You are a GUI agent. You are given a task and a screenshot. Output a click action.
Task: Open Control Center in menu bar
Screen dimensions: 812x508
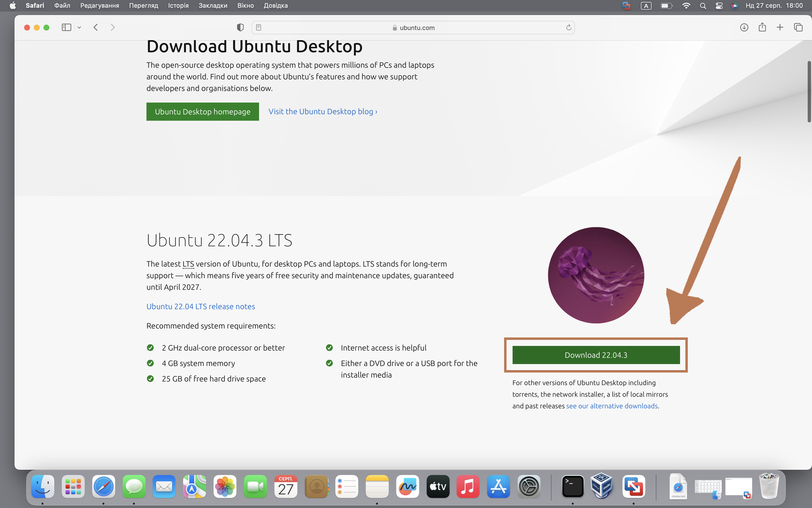[x=719, y=6]
